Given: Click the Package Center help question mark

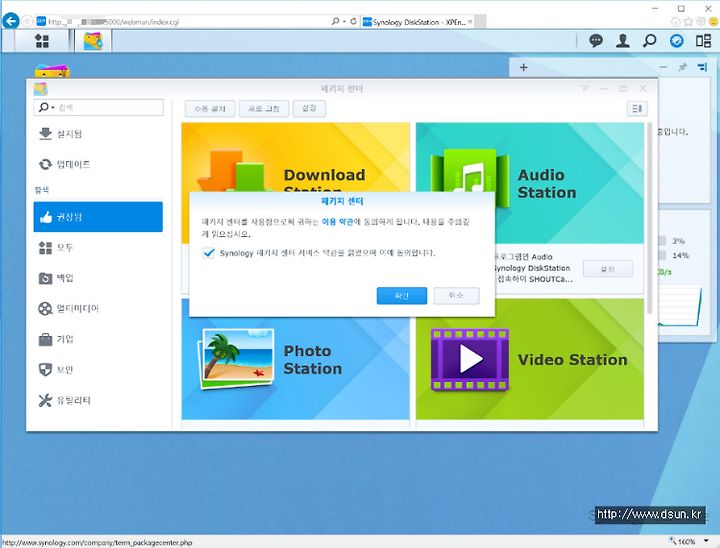Looking at the screenshot, I should pyautogui.click(x=585, y=88).
